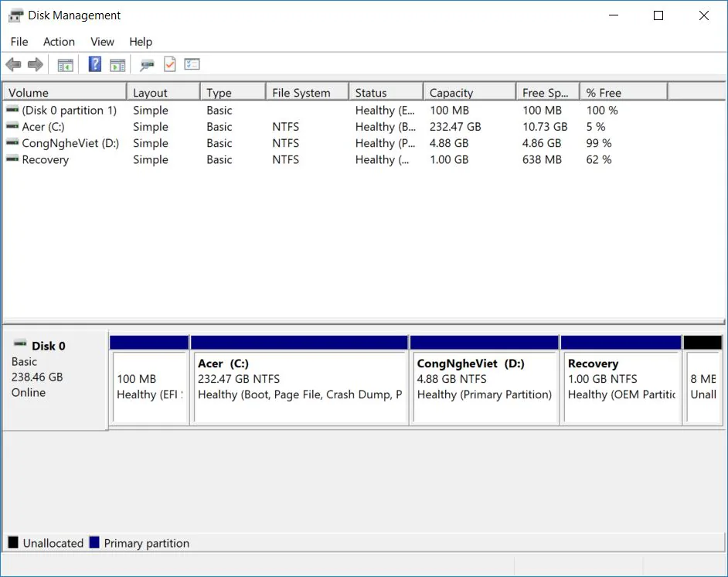This screenshot has width=728, height=577.
Task: Click the drive icon beside Recovery row
Action: 12,159
